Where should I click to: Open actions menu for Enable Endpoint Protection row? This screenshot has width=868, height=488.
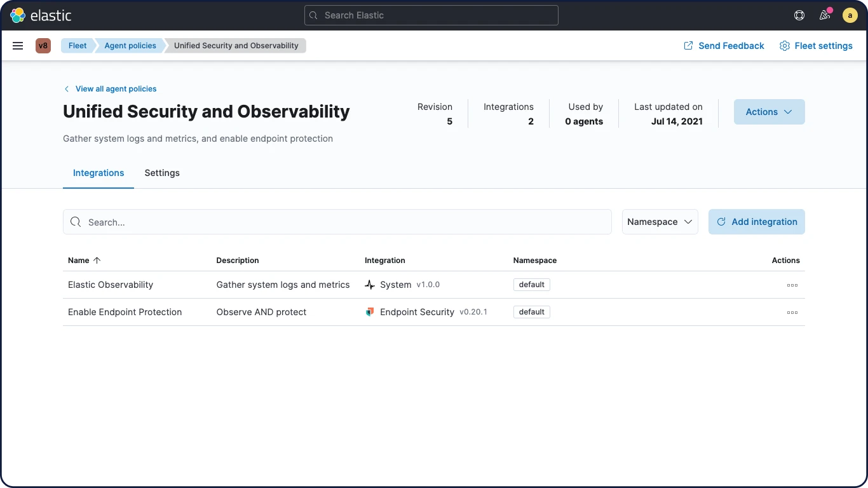pos(792,313)
